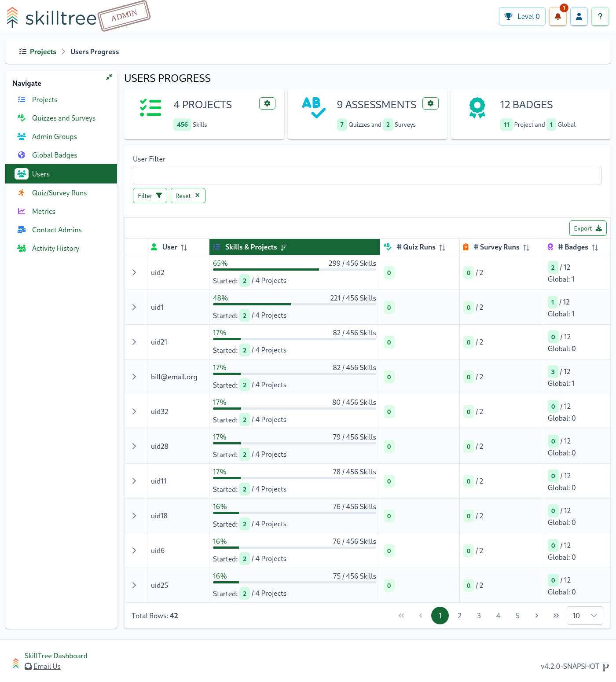The image size is (616, 682).
Task: Toggle sorting on the User column
Action: pyautogui.click(x=183, y=247)
